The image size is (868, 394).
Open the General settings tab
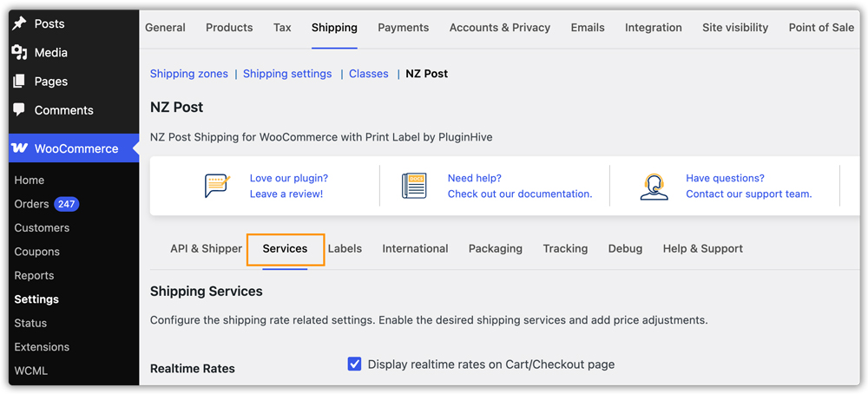[x=165, y=28]
